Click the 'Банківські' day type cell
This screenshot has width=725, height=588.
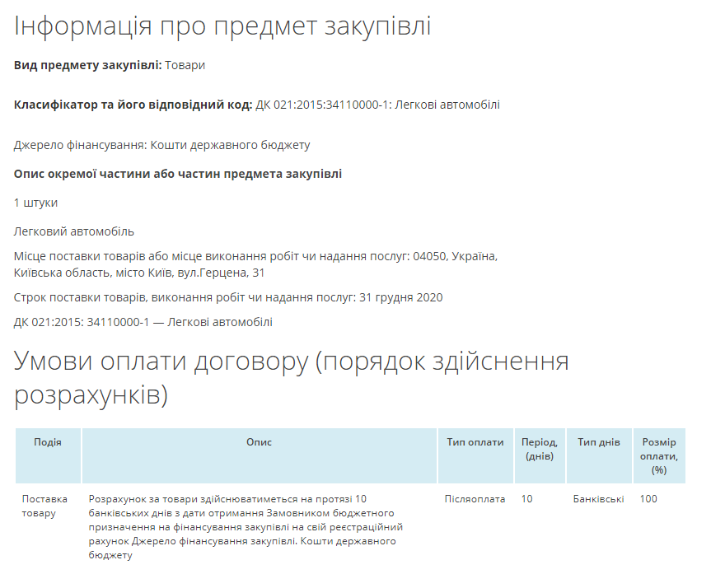tap(598, 499)
